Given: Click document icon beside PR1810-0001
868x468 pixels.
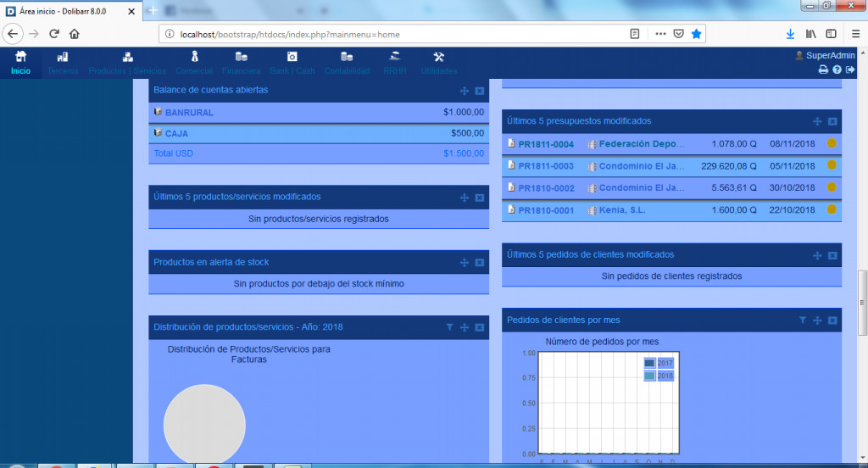Looking at the screenshot, I should [x=511, y=209].
